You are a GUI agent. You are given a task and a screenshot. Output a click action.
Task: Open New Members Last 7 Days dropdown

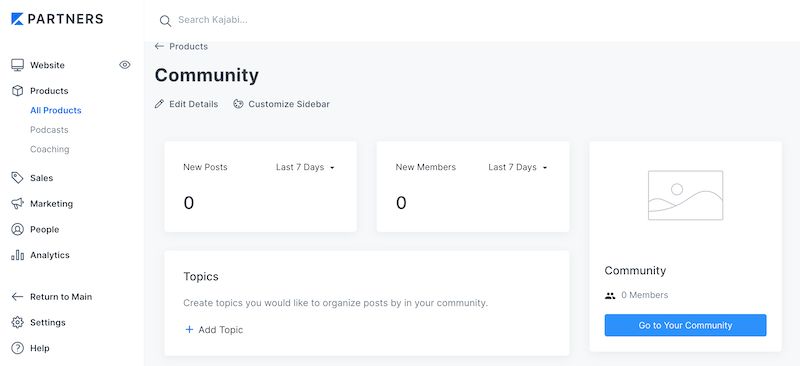(x=517, y=167)
